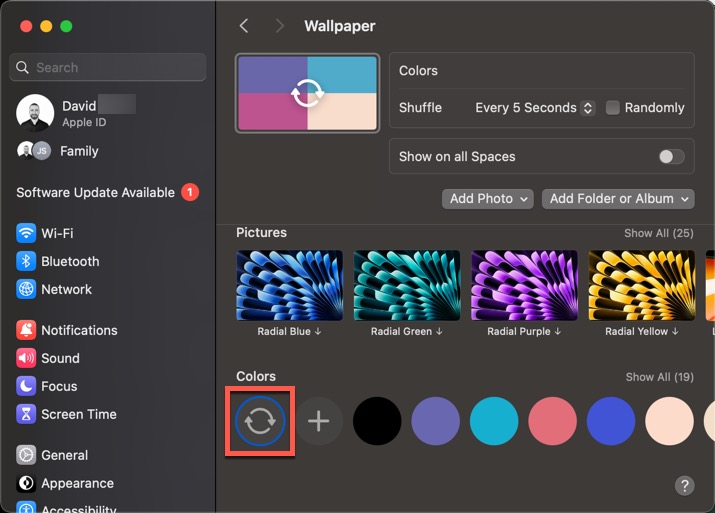Click David's Apple ID profile picture
This screenshot has height=513, width=715.
[35, 113]
